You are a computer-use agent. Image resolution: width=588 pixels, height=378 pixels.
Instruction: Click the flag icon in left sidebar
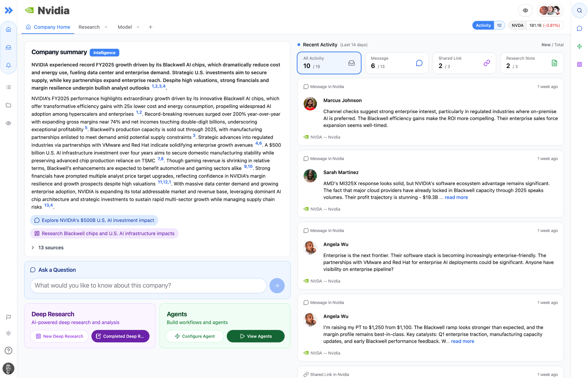coord(8,317)
